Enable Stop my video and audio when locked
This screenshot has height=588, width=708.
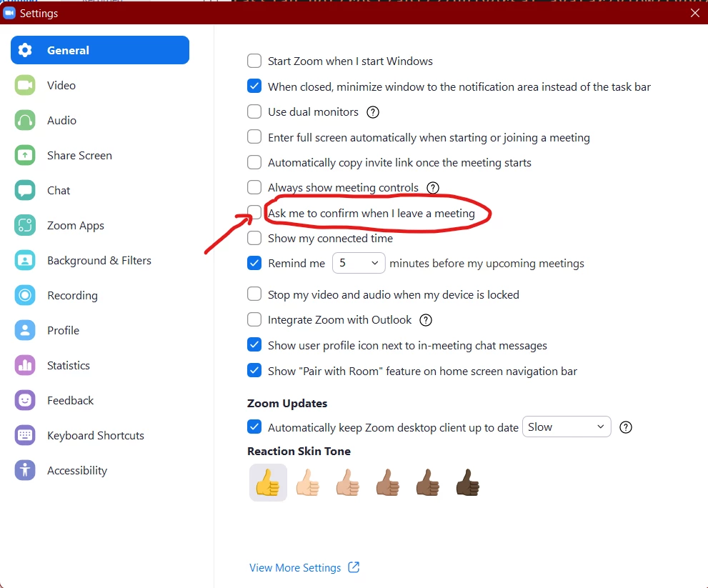[x=254, y=294]
